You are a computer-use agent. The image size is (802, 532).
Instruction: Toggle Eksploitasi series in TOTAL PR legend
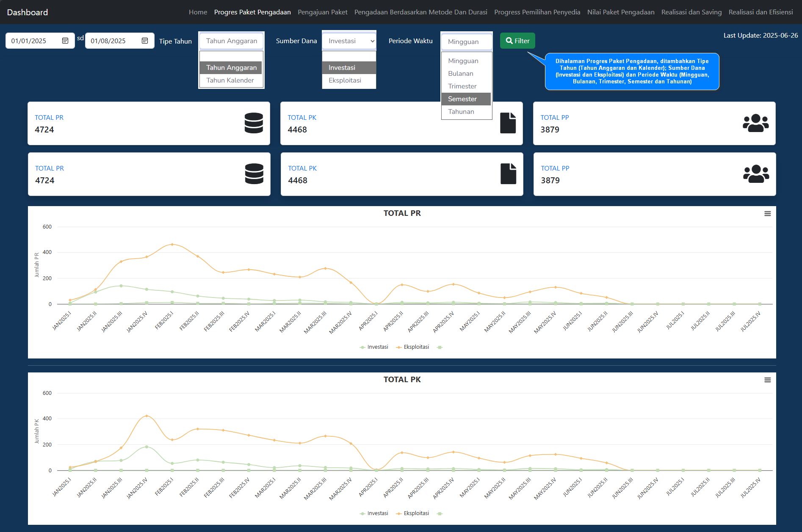pyautogui.click(x=412, y=347)
